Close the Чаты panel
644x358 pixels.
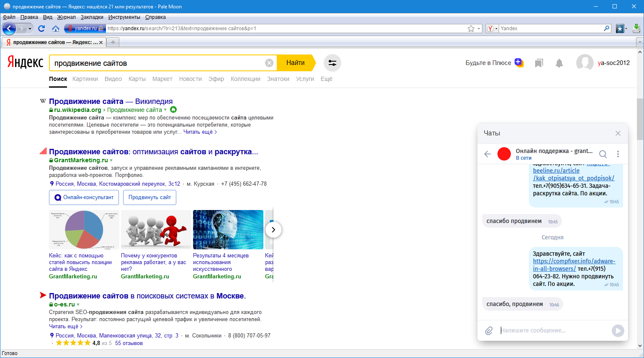click(x=618, y=133)
